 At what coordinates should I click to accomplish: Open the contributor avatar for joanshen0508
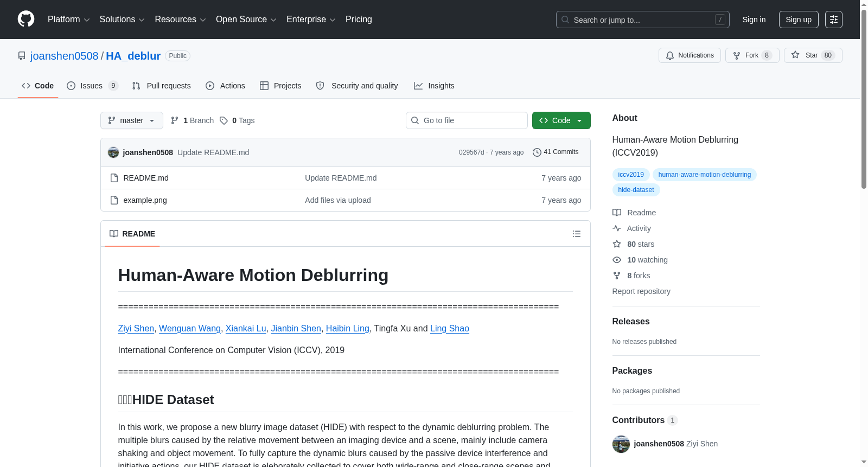(x=621, y=444)
